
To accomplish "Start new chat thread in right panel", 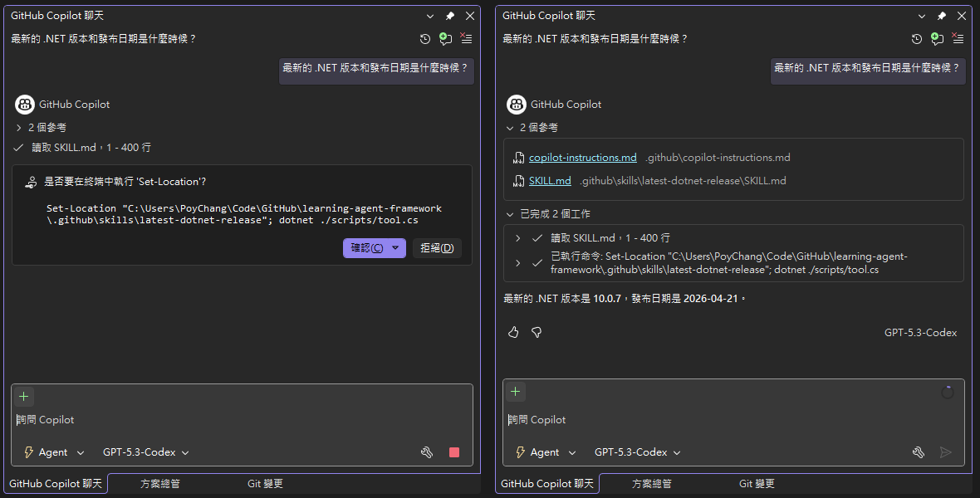I will tap(938, 39).
